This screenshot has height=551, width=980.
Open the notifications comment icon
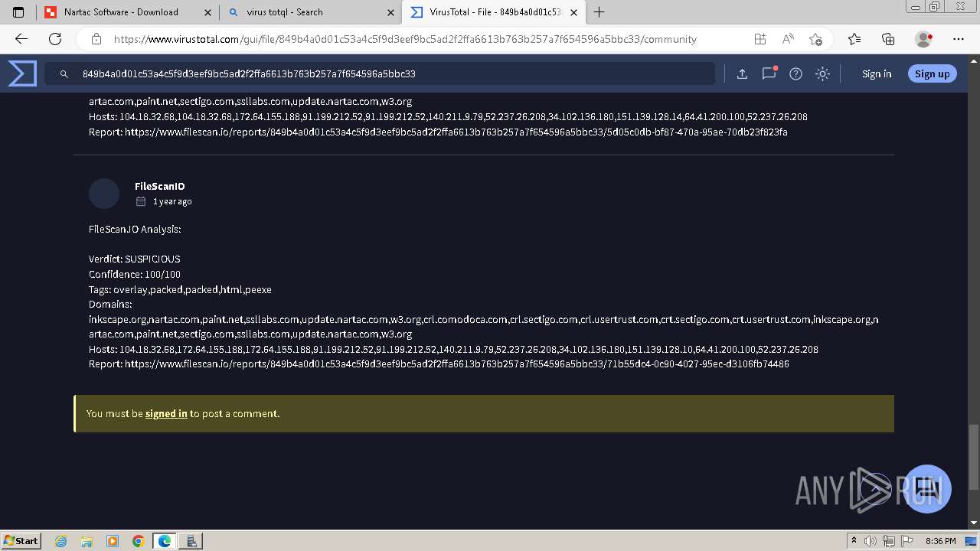coord(769,73)
